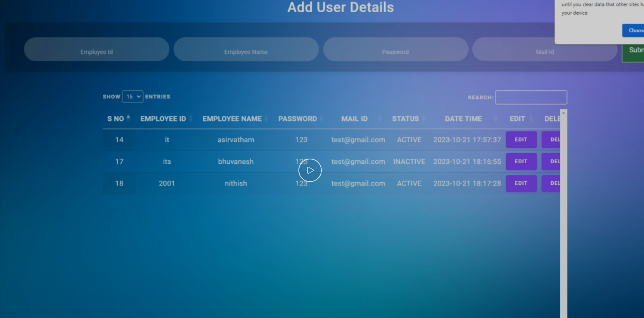644x318 pixels.
Task: Sort by Status column header
Action: pyautogui.click(x=405, y=119)
